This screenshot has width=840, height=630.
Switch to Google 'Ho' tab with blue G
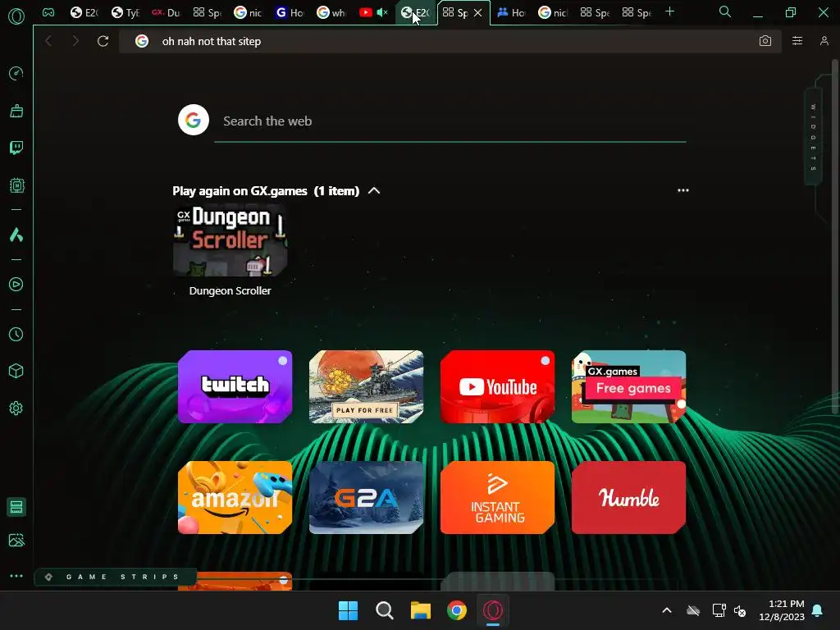290,12
